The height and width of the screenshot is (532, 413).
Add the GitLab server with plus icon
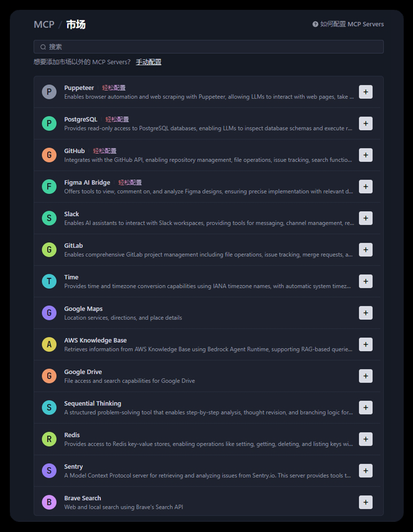pyautogui.click(x=366, y=250)
